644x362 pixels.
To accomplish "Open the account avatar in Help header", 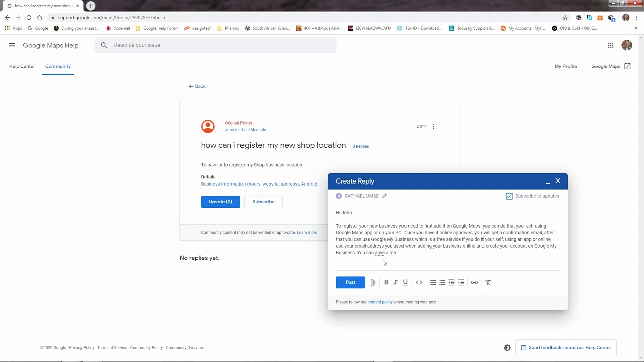I will [627, 45].
